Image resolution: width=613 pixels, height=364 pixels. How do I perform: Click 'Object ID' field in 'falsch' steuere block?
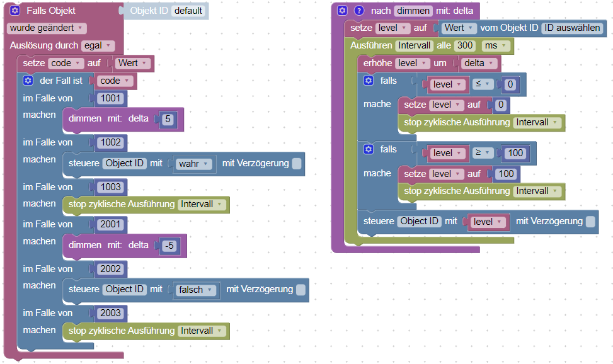click(124, 289)
